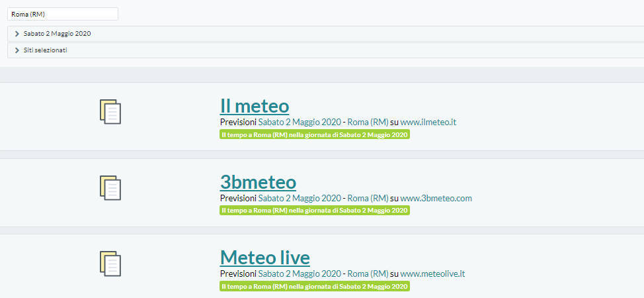Visit www.meteolive.it link

click(432, 273)
